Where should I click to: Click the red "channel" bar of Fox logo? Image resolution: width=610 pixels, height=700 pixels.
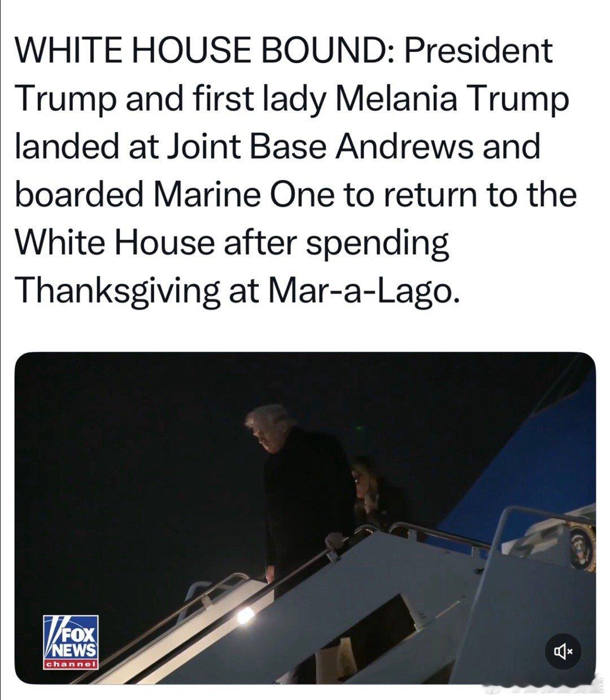click(72, 664)
